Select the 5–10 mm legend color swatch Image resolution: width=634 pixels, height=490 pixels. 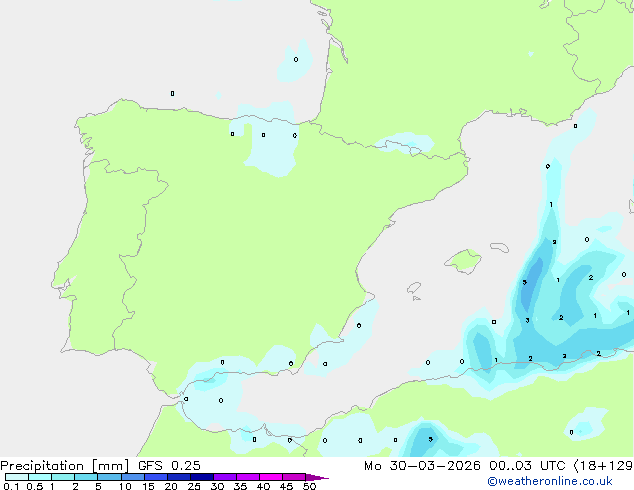pos(109,477)
